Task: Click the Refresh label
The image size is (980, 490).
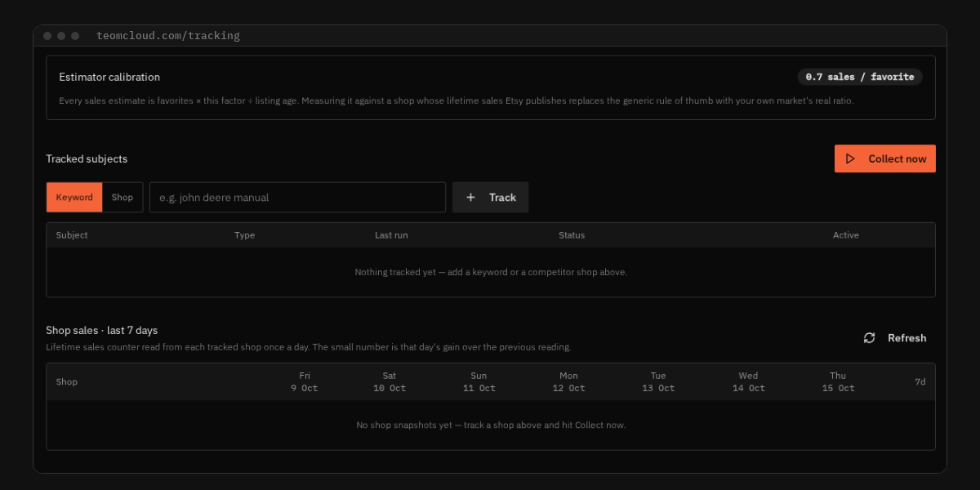Action: click(x=907, y=338)
